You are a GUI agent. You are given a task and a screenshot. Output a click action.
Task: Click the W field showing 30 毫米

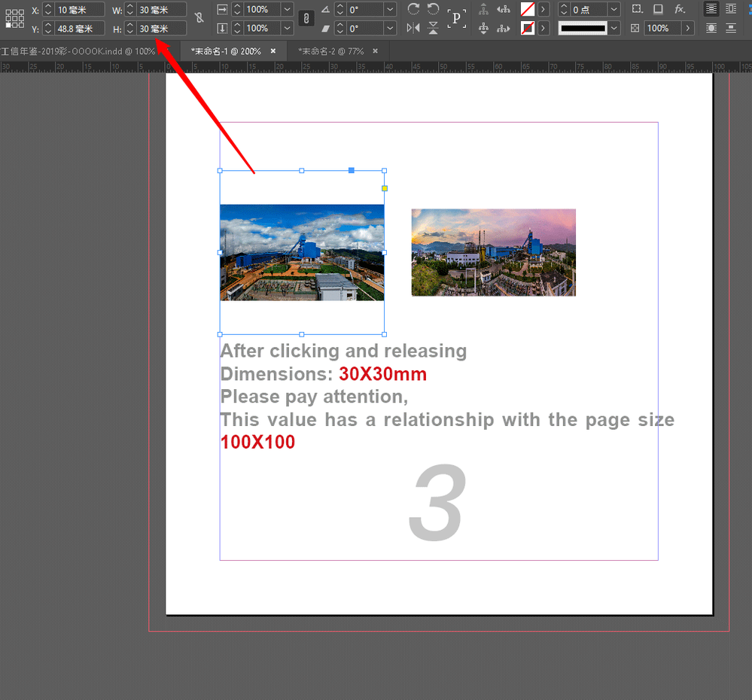tap(161, 10)
